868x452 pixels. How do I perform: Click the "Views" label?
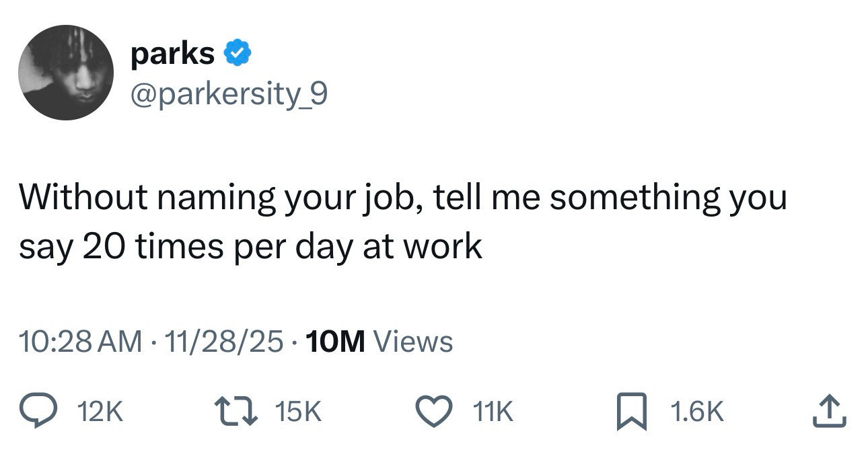coord(412,342)
